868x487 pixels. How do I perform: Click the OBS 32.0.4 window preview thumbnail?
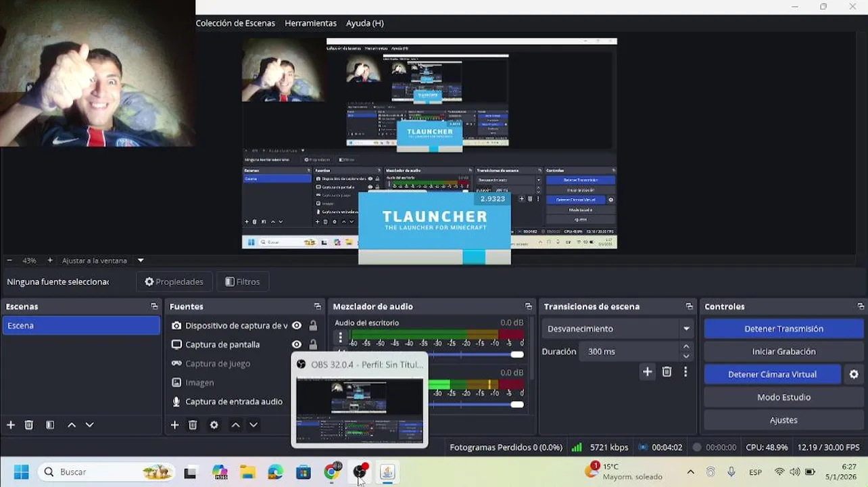360,411
